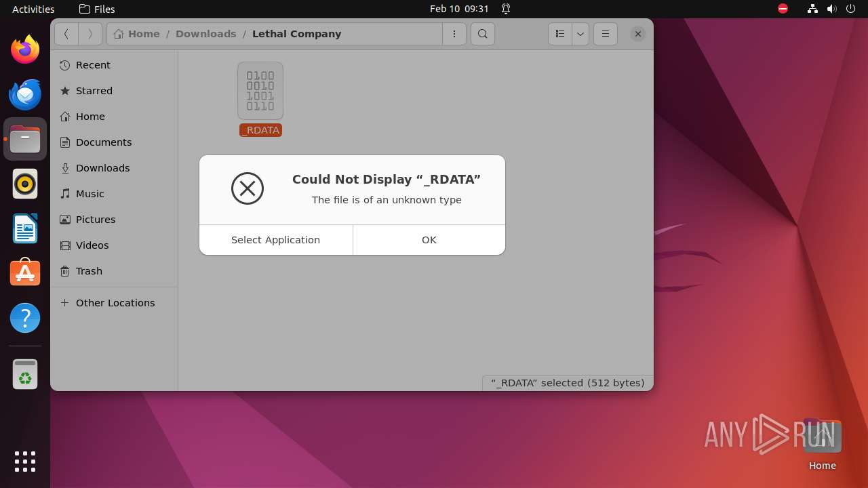Switch to list view

(x=560, y=34)
